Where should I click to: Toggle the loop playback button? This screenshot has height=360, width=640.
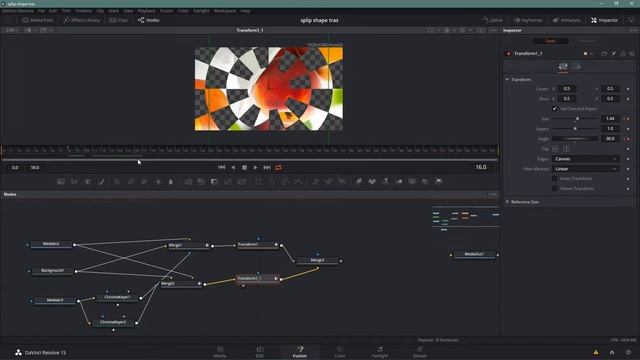[279, 168]
